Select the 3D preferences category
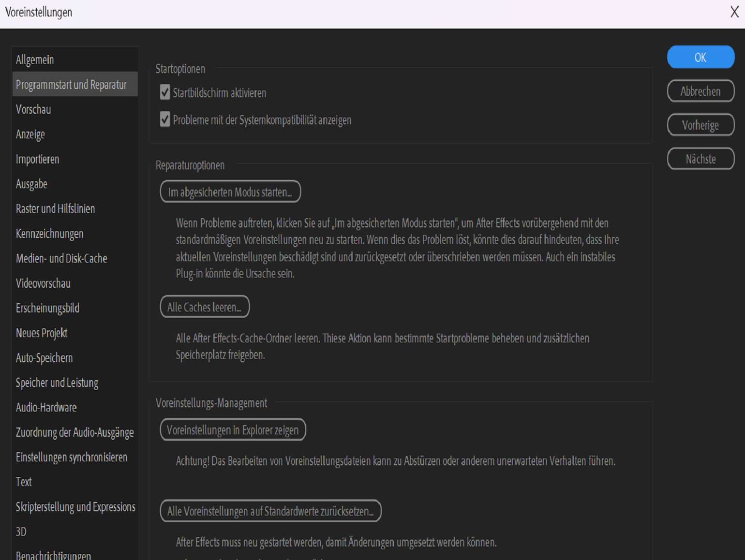The width and height of the screenshot is (745, 560). (75, 532)
